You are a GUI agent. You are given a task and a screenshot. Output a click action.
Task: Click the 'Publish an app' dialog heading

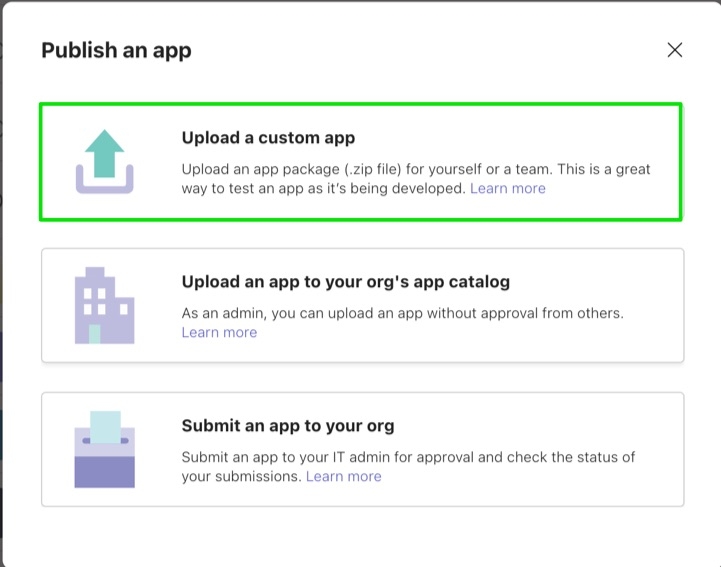click(x=116, y=50)
